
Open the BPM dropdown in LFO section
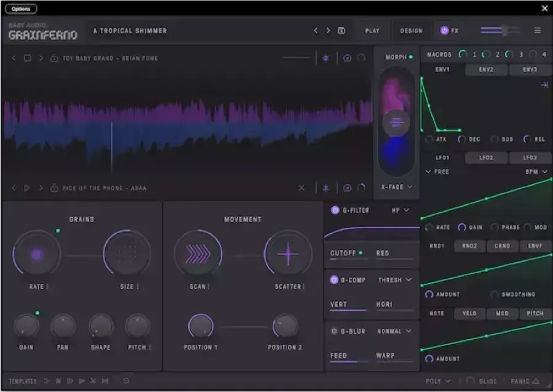pyautogui.click(x=536, y=172)
